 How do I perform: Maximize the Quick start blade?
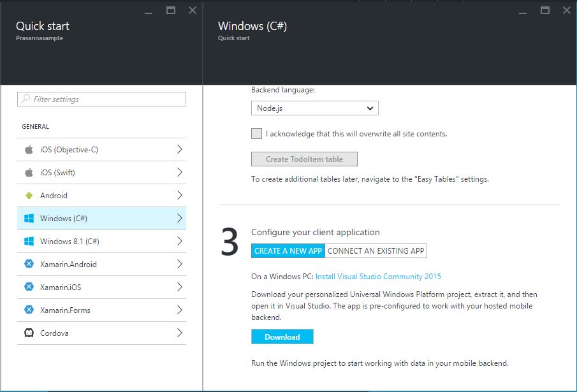tap(170, 10)
